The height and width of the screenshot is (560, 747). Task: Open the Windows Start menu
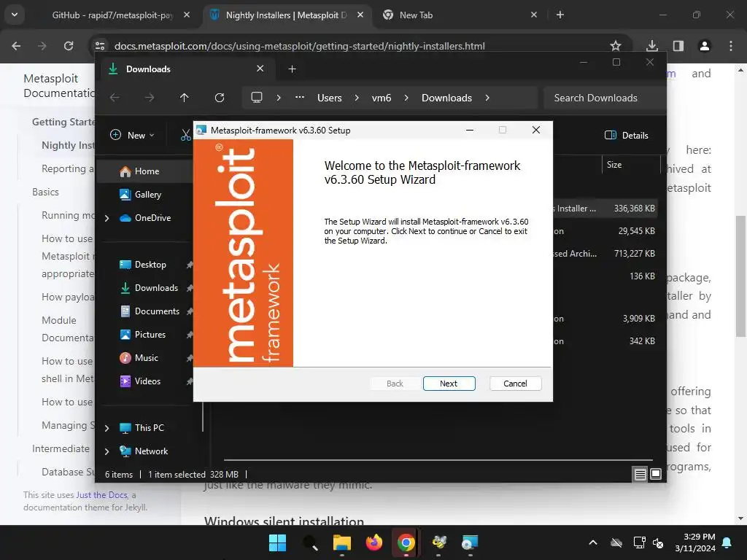(x=277, y=542)
